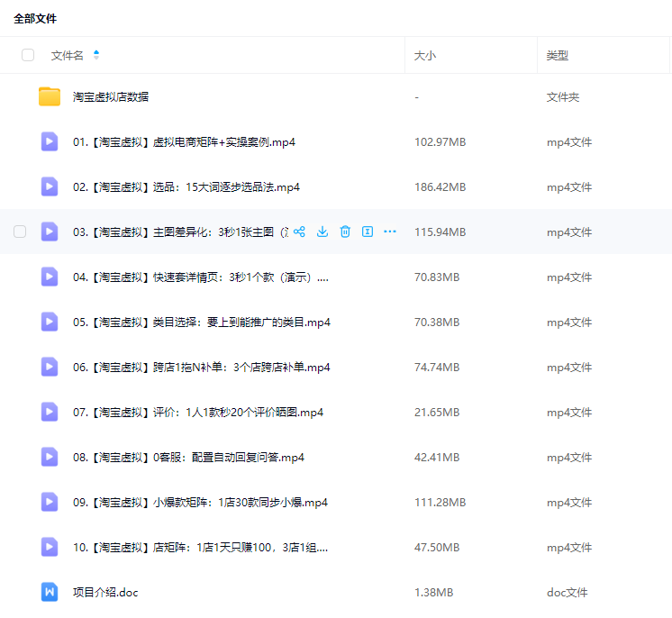Open 01.【淘宝虚拟】虚拟电商矩阵+实操案例.mp4
This screenshot has height=618, width=672.
(x=184, y=141)
